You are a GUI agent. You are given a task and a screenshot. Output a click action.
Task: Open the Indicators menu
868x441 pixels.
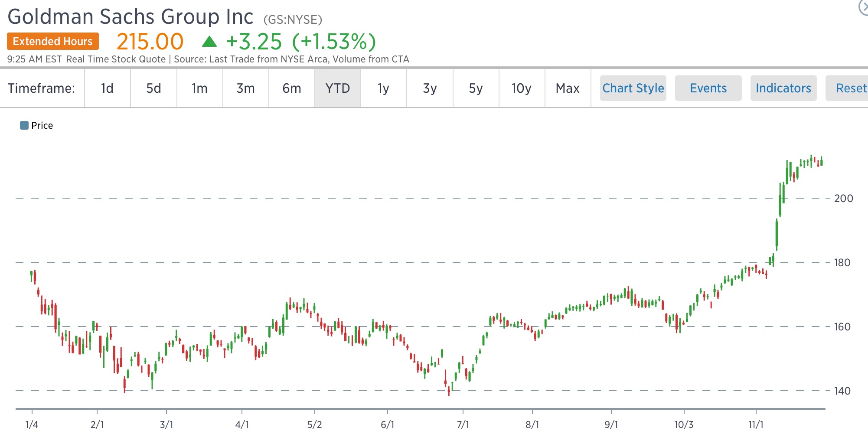click(783, 88)
